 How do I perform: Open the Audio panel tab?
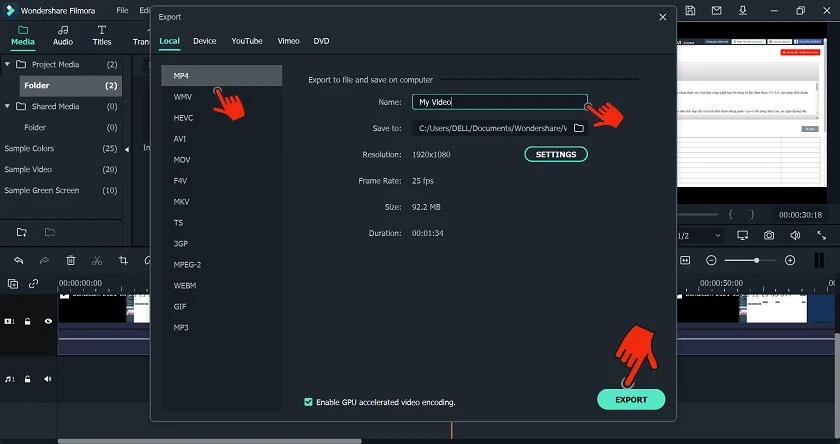(x=63, y=35)
